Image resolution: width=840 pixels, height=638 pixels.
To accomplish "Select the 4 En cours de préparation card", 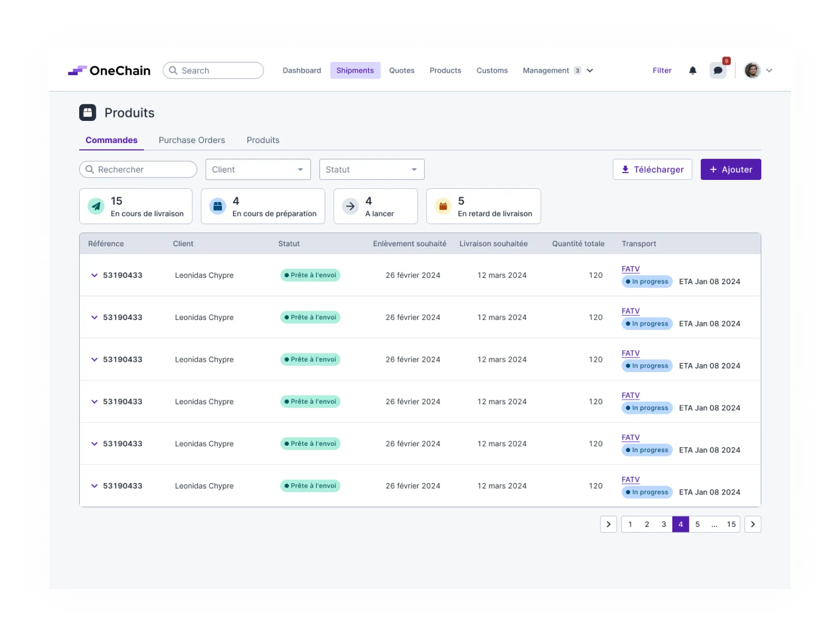I will tap(263, 206).
